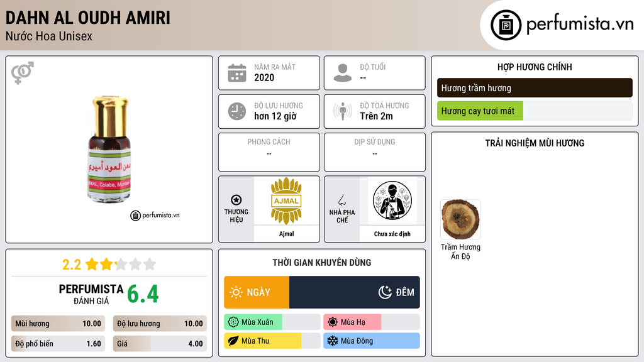Click the Mùa Xuân season bar

[x=272, y=322]
